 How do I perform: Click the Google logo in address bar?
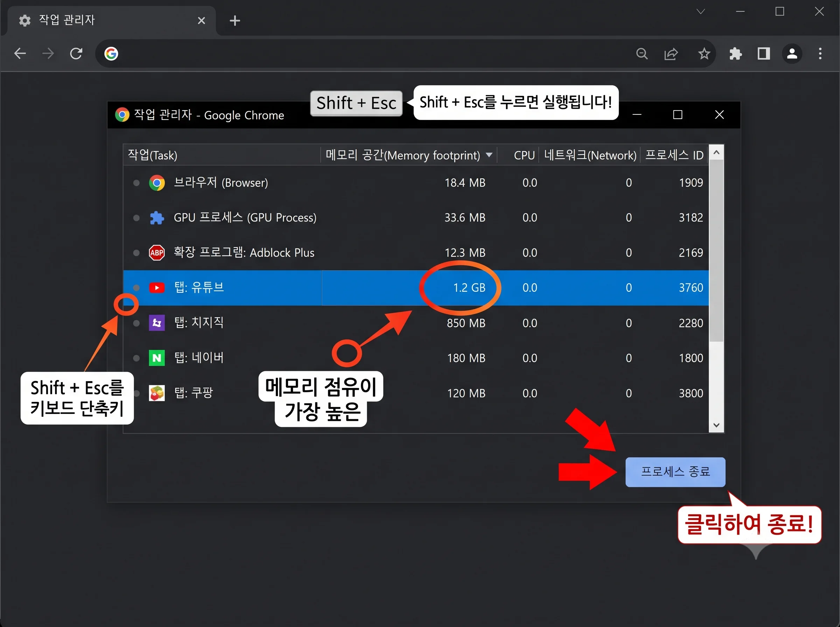tap(111, 54)
